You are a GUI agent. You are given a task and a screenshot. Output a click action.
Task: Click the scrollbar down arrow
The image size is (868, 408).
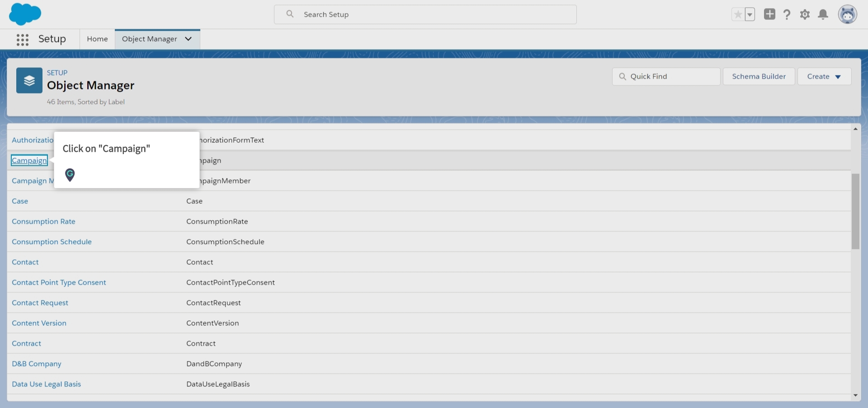[855, 395]
